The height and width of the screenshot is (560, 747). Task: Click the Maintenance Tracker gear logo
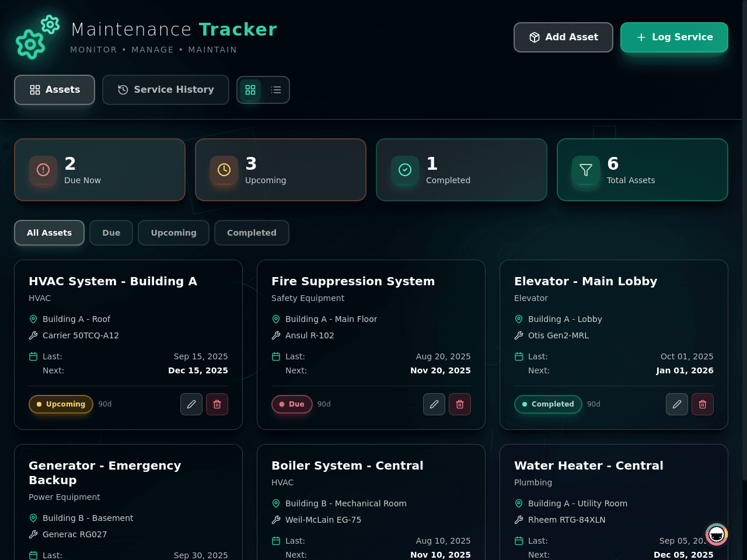[38, 37]
